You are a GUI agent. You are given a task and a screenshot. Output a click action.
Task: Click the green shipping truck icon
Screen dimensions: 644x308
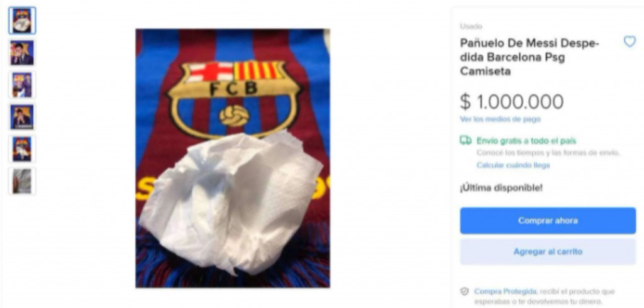tap(465, 141)
